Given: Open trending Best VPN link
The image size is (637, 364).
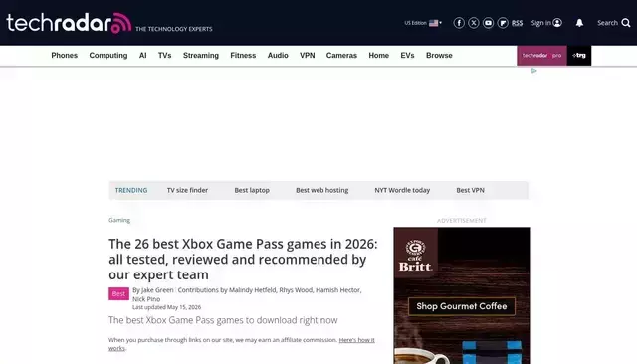Looking at the screenshot, I should tap(470, 190).
